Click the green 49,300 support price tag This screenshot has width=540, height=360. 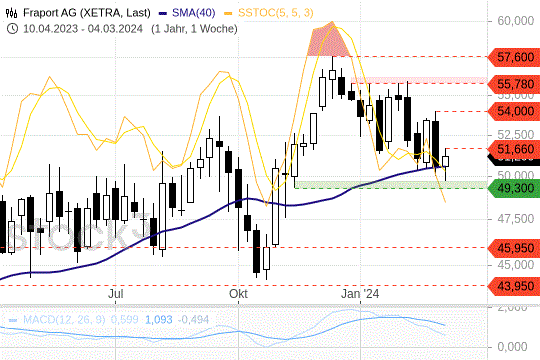pos(514,188)
